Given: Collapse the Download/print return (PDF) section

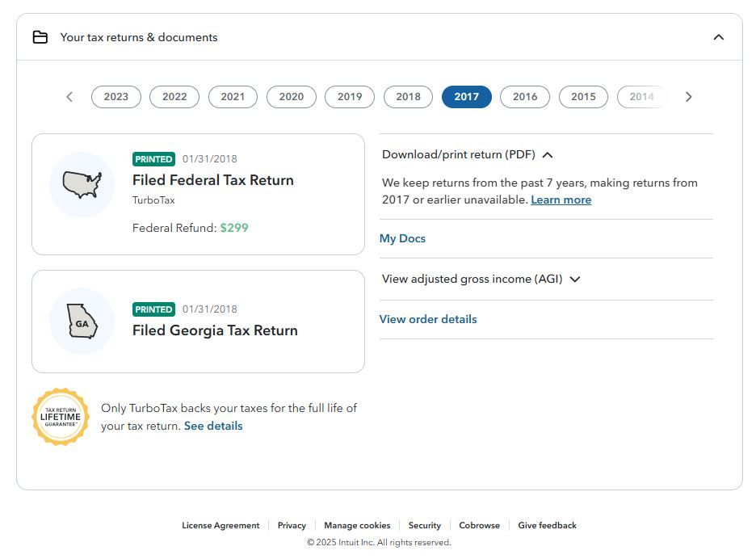Looking at the screenshot, I should [467, 154].
